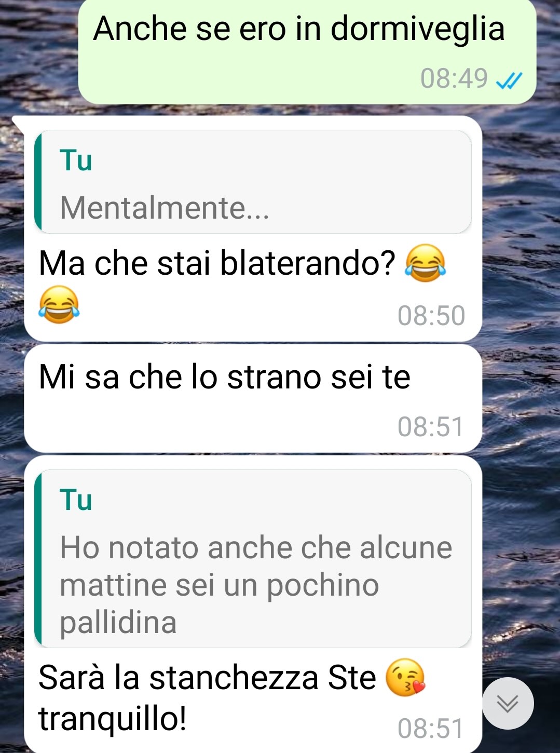Viewport: 560px width, 753px height.
Task: Open quoted reply "Mentalmente..."
Action: [x=253, y=182]
